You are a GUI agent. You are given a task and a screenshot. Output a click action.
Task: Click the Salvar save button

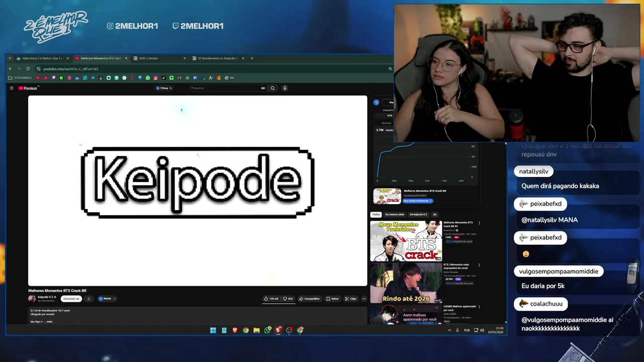tap(333, 299)
